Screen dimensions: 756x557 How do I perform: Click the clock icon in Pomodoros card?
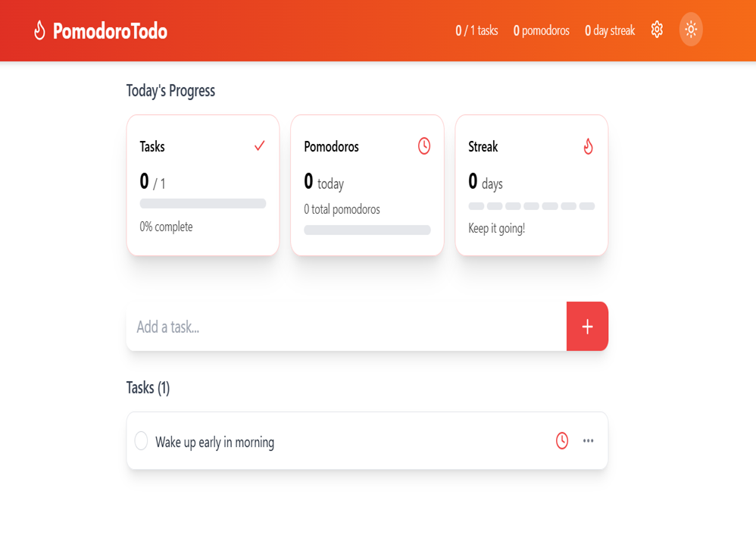(x=423, y=146)
